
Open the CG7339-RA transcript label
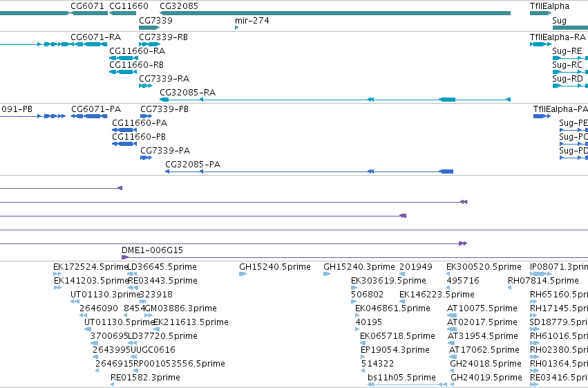(164, 79)
